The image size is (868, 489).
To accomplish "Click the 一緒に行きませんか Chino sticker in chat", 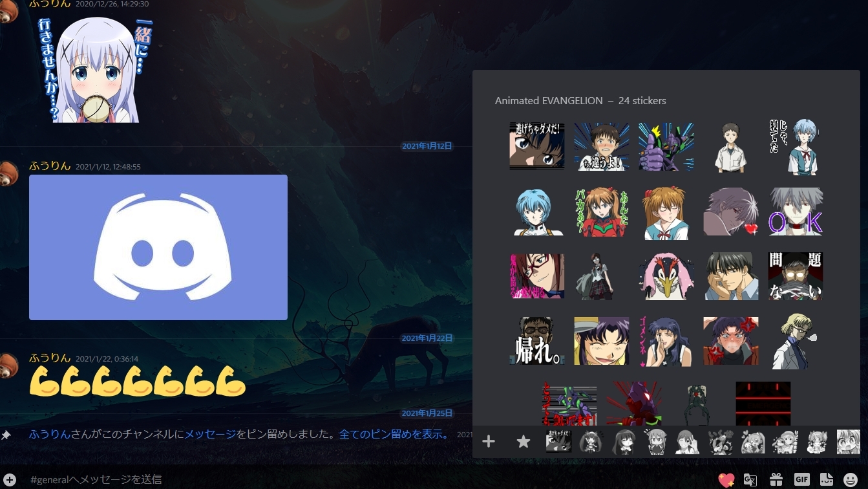I will pos(96,70).
